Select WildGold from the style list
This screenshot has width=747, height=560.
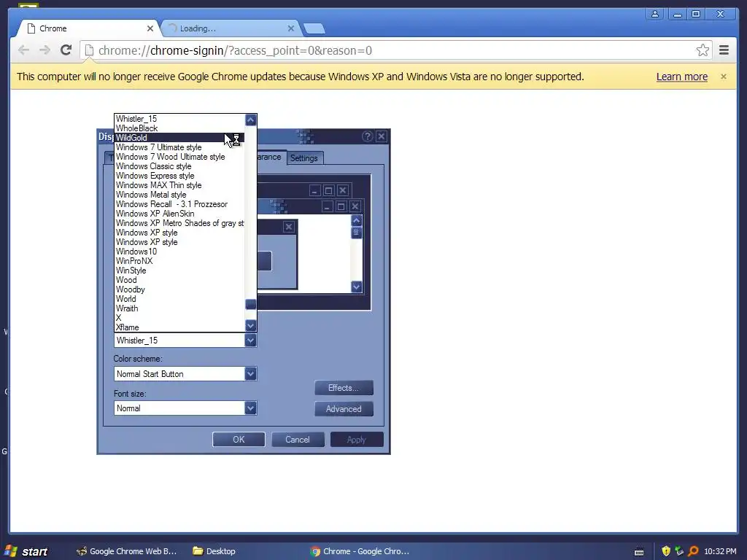[179, 138]
